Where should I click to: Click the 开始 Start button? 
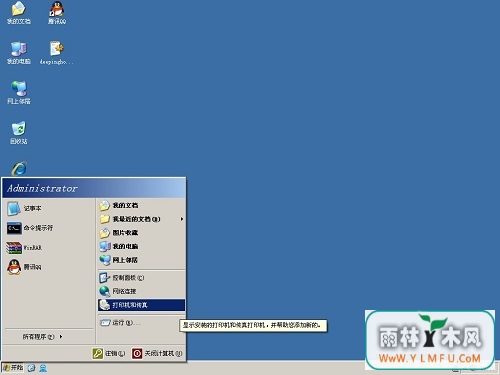click(x=13, y=368)
